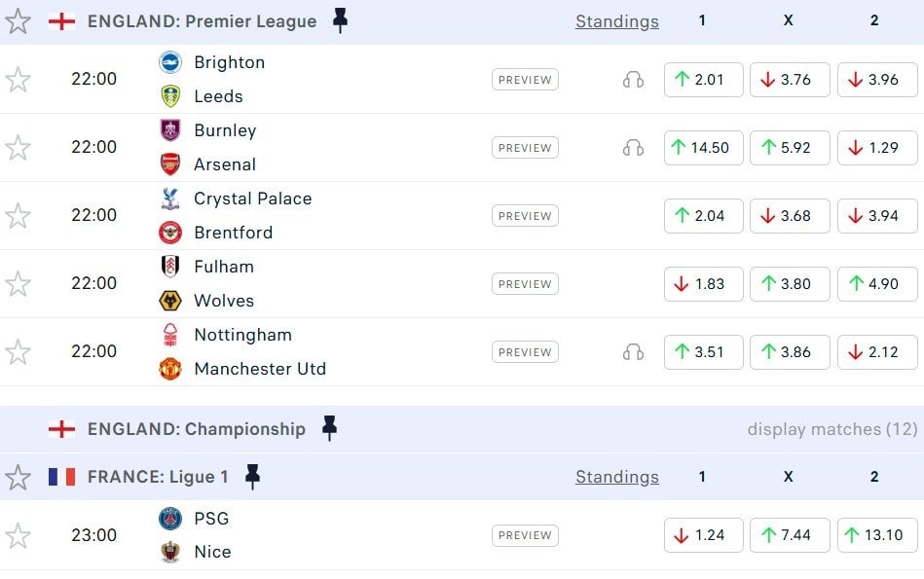924x579 pixels.
Task: Listen to Nottingham vs Manchester Utd audio
Action: click(633, 352)
